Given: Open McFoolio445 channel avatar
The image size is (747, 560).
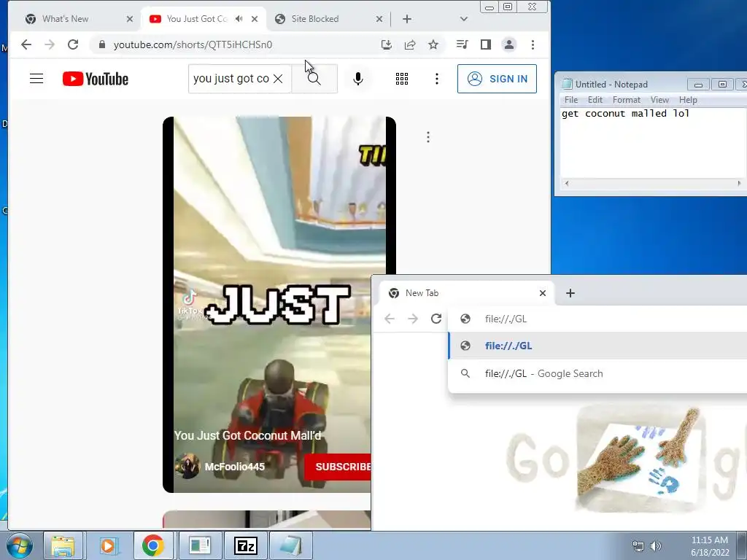Looking at the screenshot, I should coord(187,466).
